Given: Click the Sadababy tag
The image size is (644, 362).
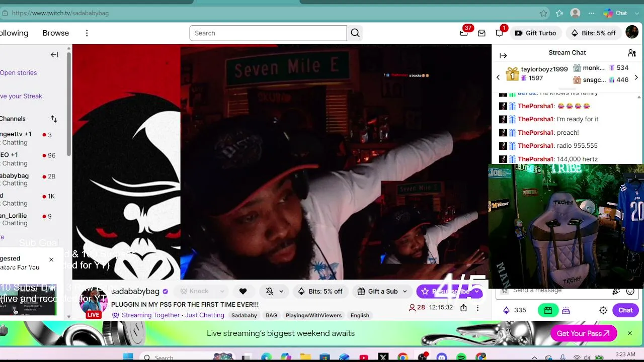Looking at the screenshot, I should [244, 315].
